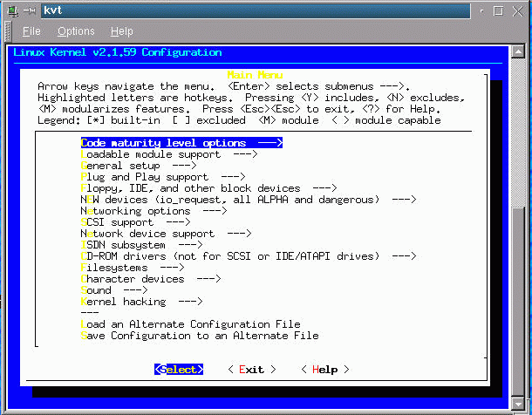532x415 pixels.
Task: Open Filesystems submenu
Action: pyautogui.click(x=133, y=268)
